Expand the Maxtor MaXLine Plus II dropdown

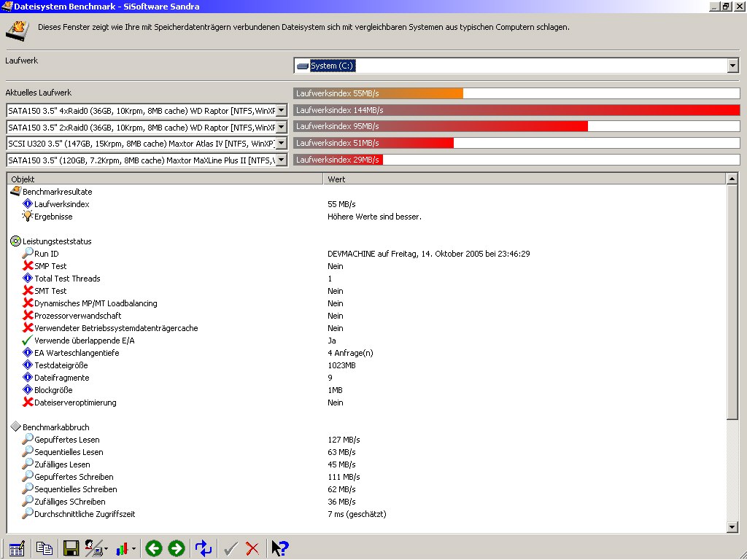(282, 160)
